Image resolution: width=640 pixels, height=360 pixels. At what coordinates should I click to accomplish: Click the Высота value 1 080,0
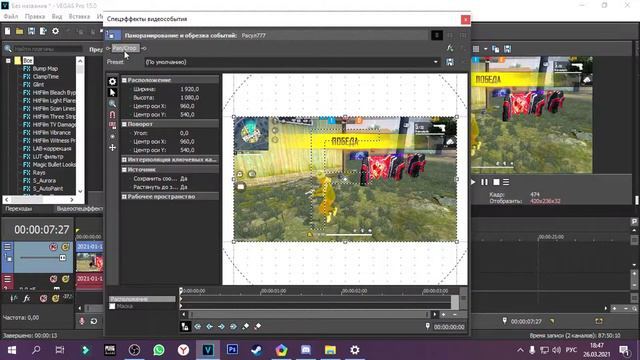(190, 98)
